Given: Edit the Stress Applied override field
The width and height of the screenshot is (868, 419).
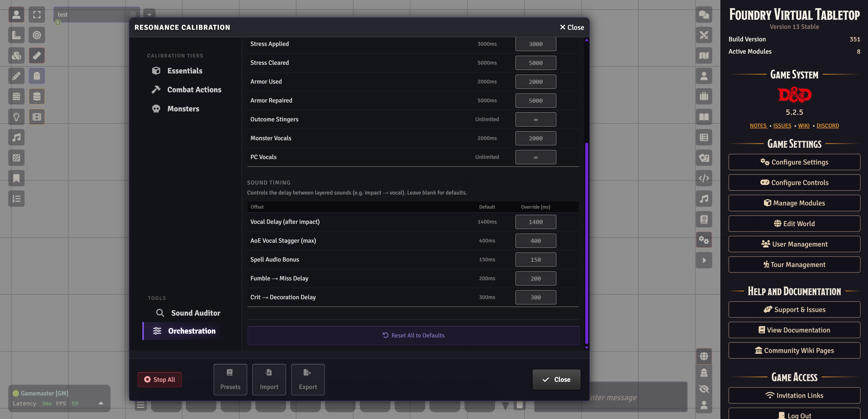Looking at the screenshot, I should coord(535,44).
